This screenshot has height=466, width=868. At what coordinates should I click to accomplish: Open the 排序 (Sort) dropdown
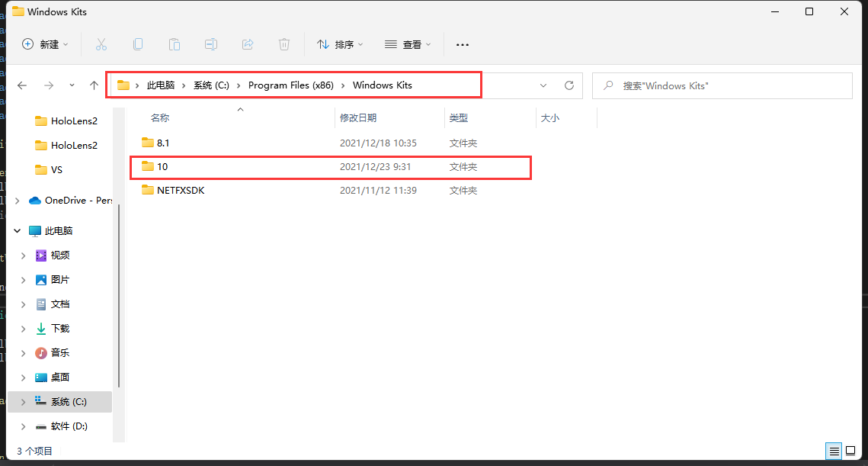pos(340,44)
